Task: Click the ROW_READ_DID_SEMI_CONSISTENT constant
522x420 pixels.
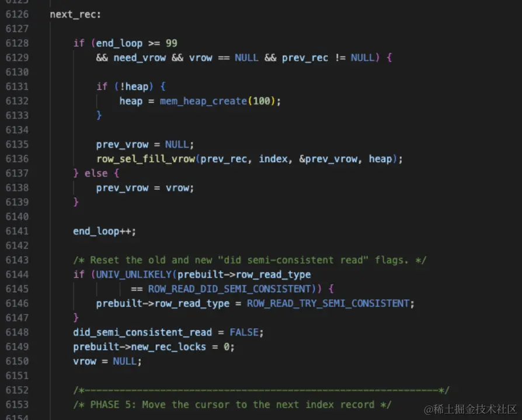Action: click(x=229, y=289)
